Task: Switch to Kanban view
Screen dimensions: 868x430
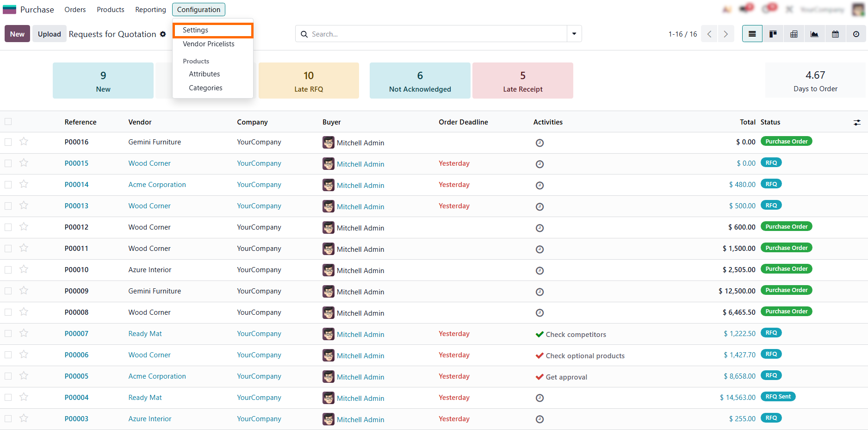Action: pyautogui.click(x=773, y=34)
